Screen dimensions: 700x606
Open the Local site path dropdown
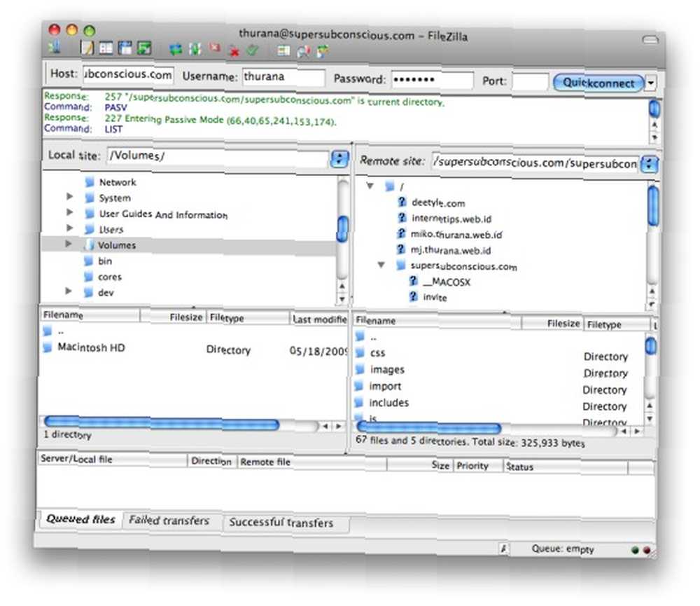339,158
